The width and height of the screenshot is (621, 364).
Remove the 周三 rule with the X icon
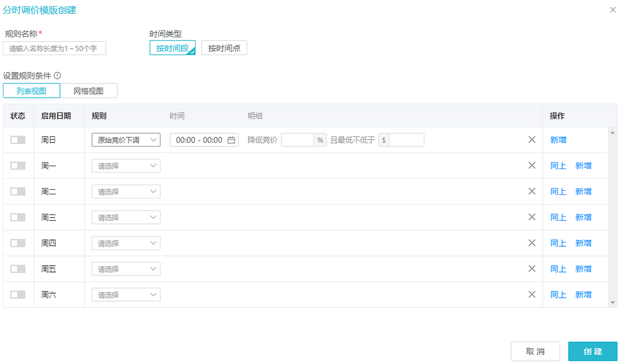pyautogui.click(x=532, y=217)
